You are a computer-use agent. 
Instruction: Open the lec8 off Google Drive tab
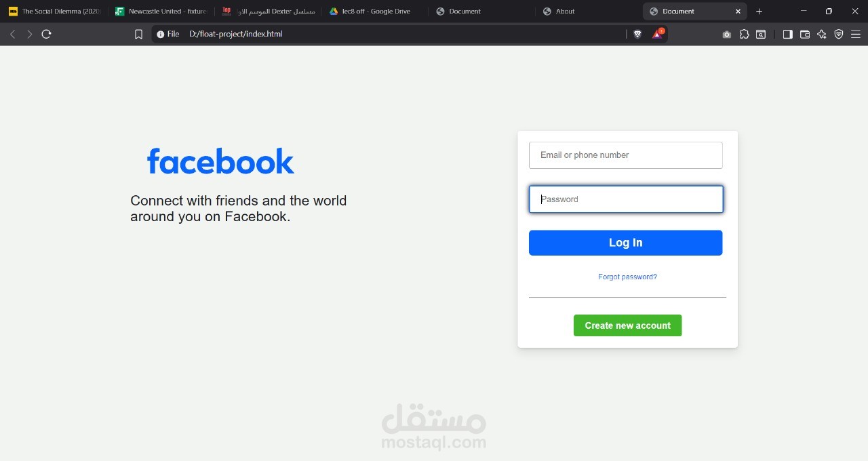(376, 12)
